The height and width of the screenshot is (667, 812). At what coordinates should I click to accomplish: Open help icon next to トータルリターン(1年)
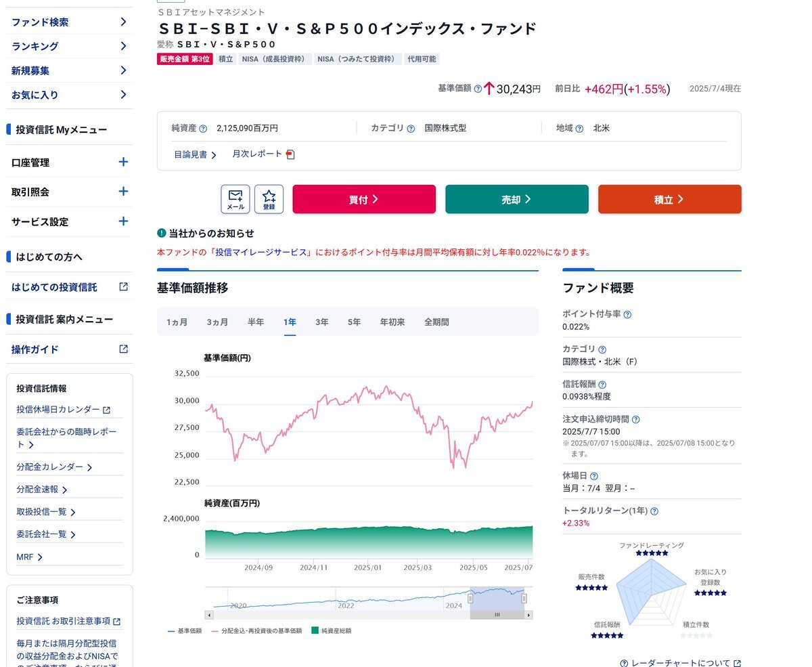654,511
